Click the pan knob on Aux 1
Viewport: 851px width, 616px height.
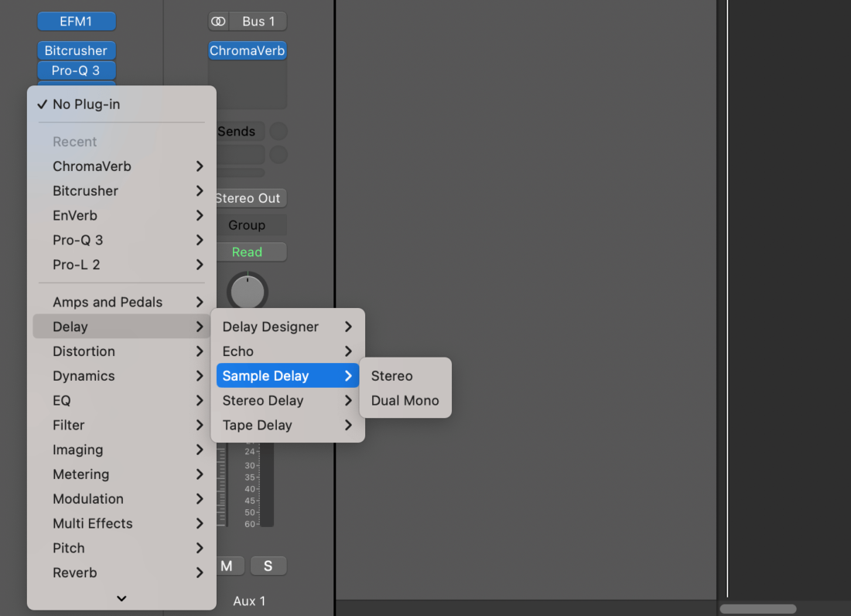[248, 292]
